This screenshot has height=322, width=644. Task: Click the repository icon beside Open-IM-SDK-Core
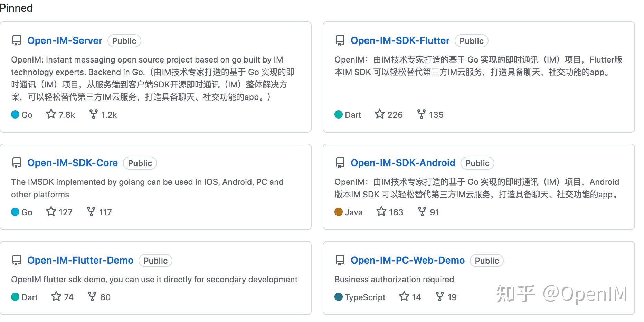click(17, 163)
